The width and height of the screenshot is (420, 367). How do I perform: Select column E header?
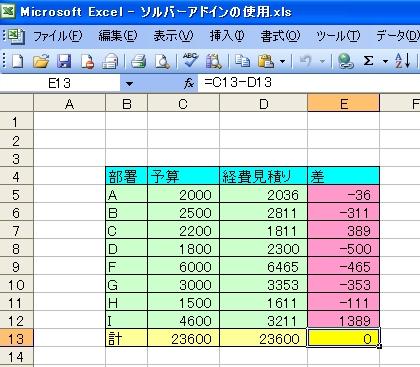point(343,104)
